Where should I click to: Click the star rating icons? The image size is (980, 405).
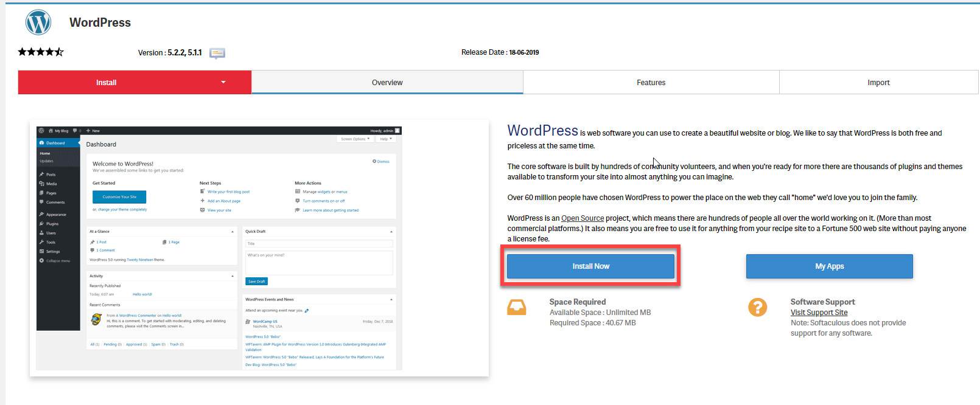click(41, 52)
